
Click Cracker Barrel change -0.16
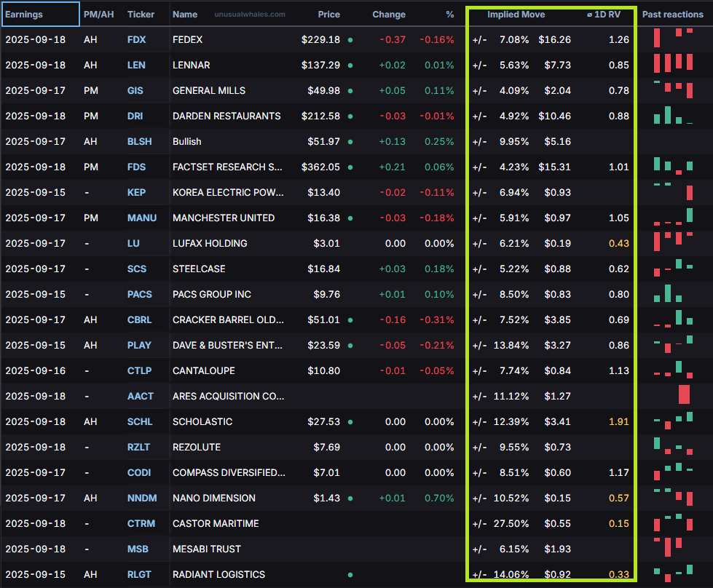point(393,319)
